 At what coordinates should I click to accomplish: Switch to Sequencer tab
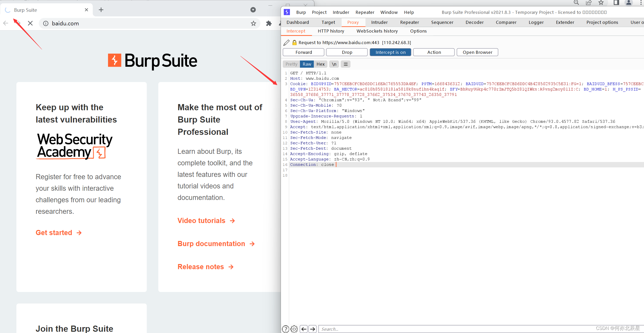[x=442, y=22]
